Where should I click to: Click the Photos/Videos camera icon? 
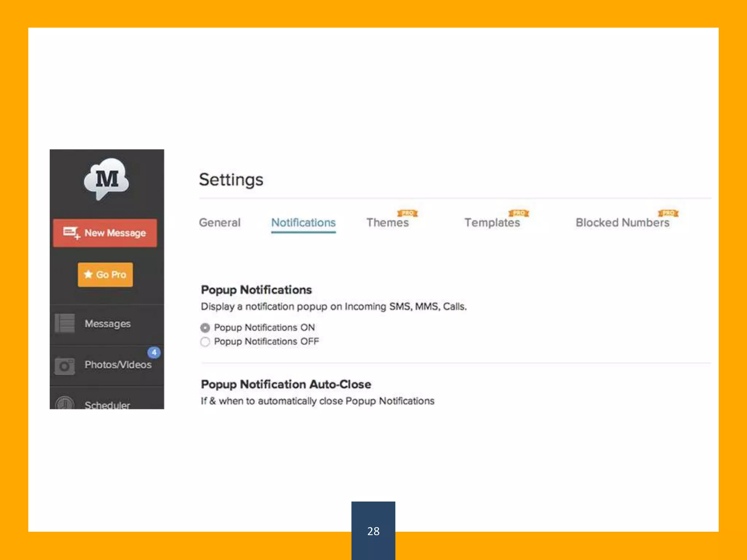coord(65,365)
